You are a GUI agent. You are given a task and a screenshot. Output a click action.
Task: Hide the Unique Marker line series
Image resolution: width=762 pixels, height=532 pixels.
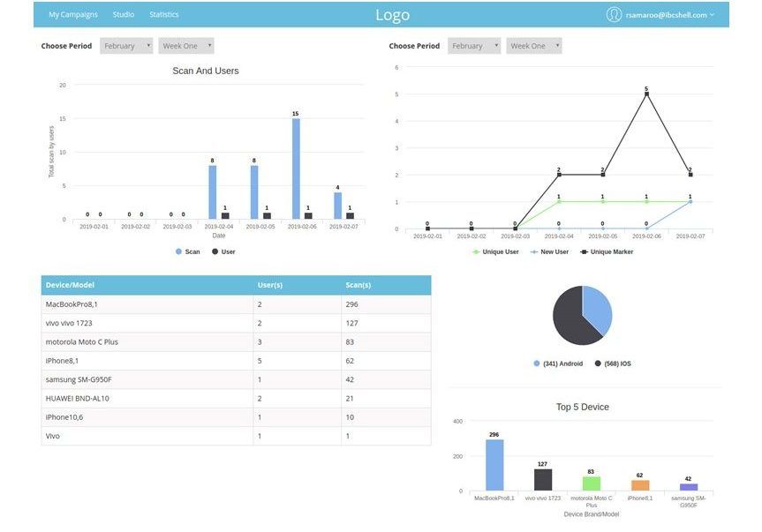pos(584,251)
